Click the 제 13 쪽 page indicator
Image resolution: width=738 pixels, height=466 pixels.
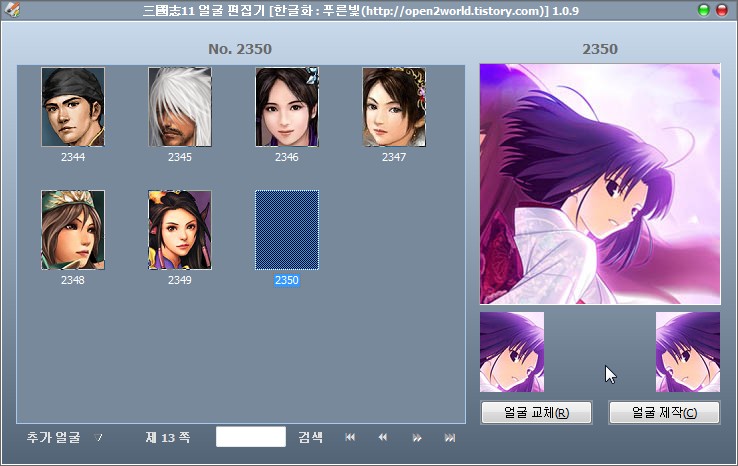(x=168, y=438)
